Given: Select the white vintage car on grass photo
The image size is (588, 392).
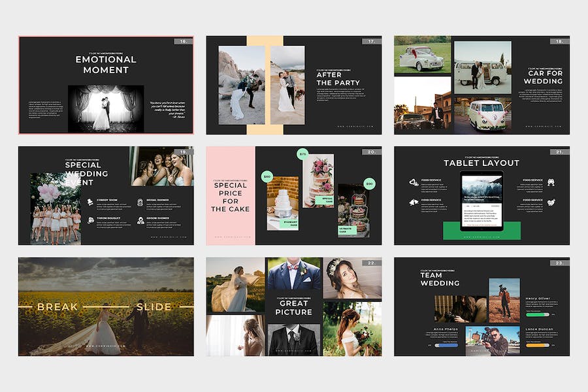Looking at the screenshot, I should (x=423, y=55).
